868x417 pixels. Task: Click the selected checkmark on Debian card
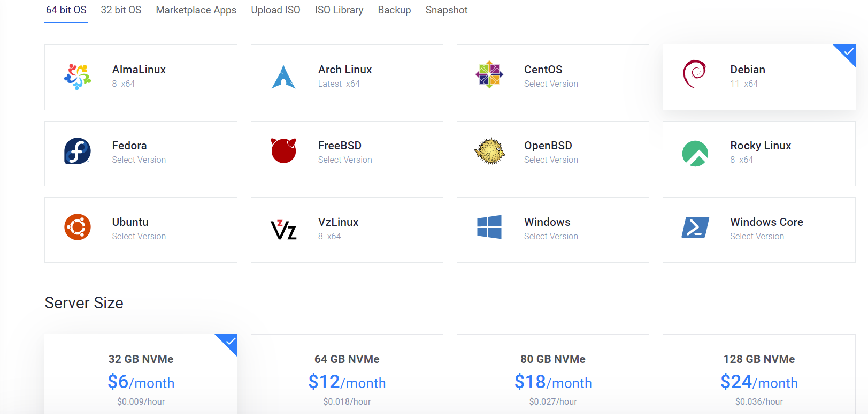tap(848, 52)
